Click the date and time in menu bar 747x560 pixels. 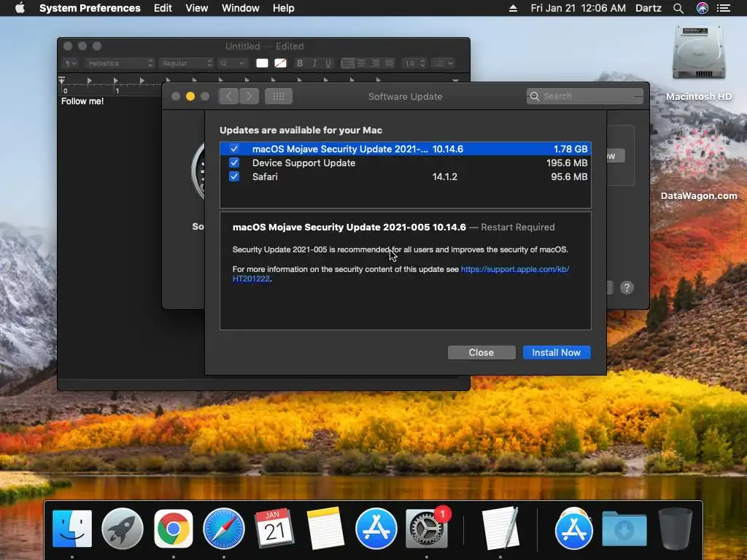578,8
